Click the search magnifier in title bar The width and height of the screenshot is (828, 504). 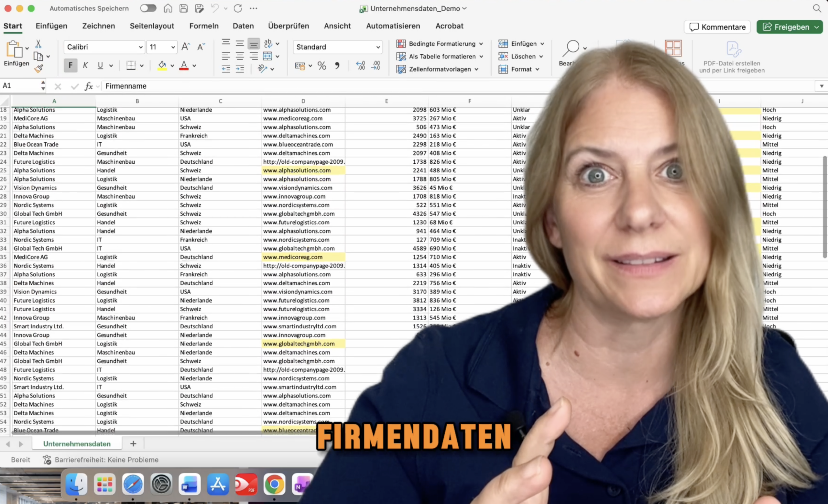[817, 8]
